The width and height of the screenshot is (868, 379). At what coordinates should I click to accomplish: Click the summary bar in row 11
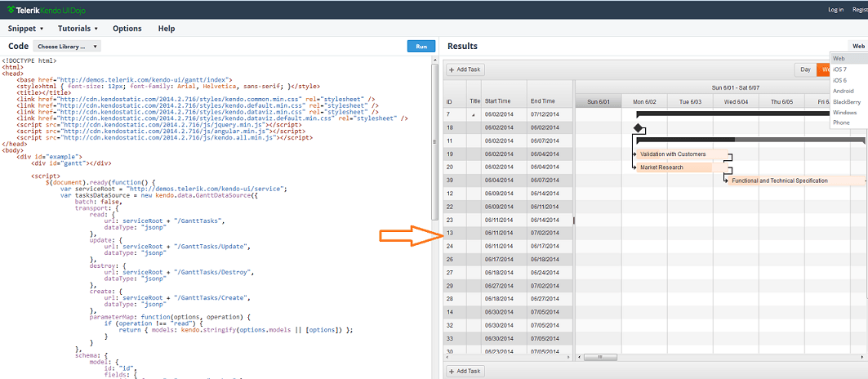click(x=750, y=140)
